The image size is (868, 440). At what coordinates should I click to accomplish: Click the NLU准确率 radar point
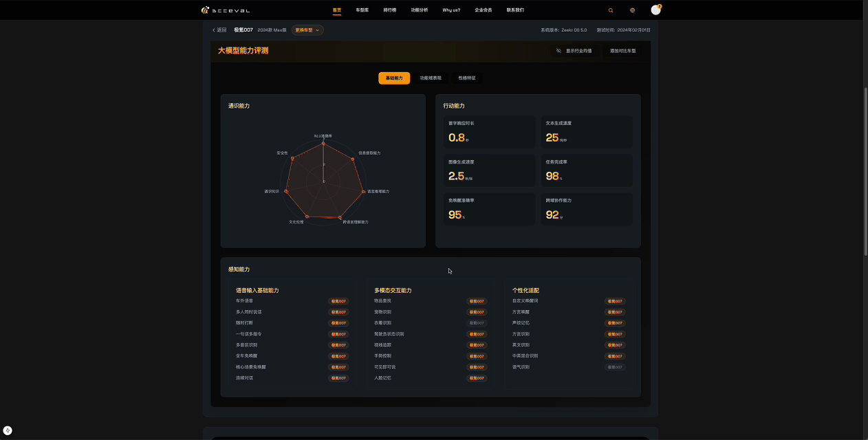coord(323,143)
